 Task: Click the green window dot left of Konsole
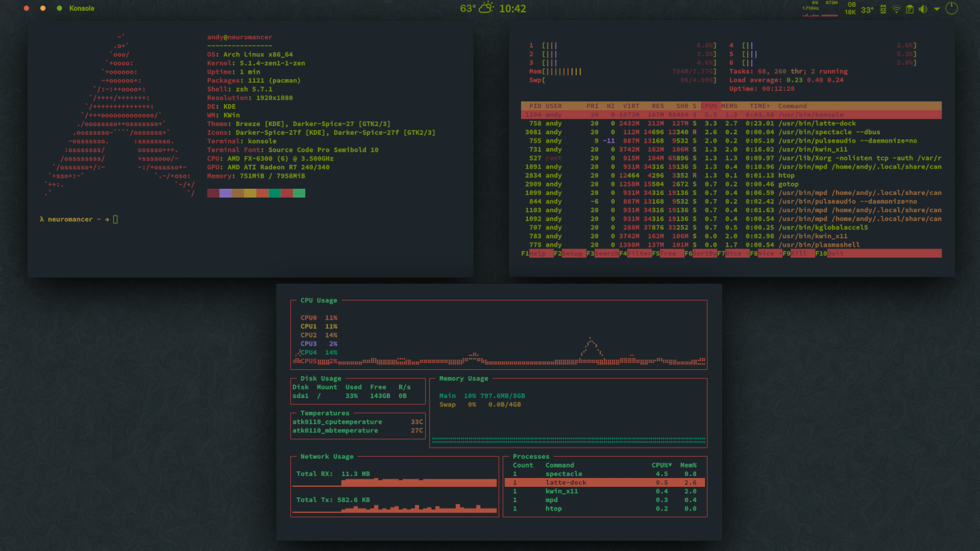[59, 8]
